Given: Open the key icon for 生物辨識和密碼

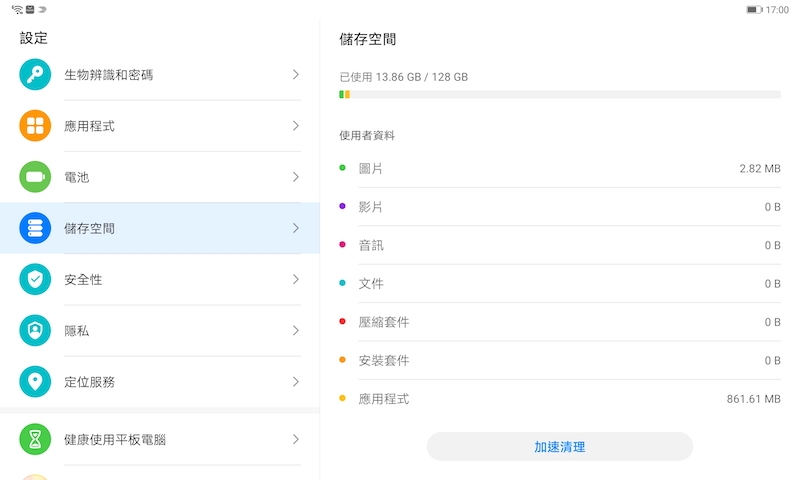Looking at the screenshot, I should pos(35,74).
